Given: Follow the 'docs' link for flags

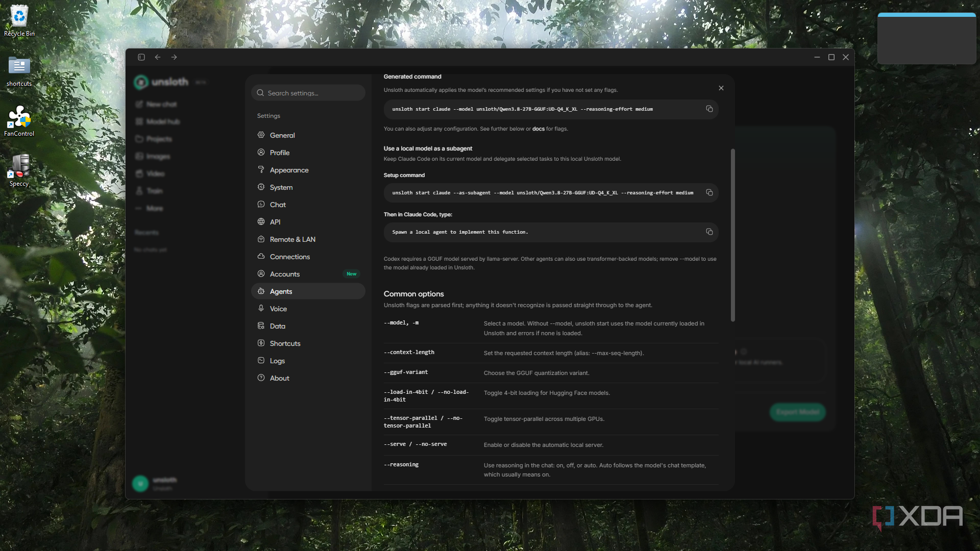Looking at the screenshot, I should coord(538,129).
